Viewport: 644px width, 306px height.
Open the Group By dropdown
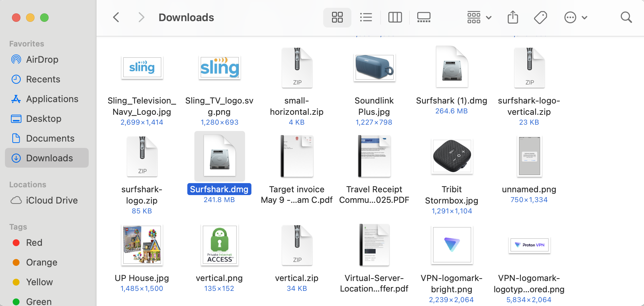tap(479, 17)
